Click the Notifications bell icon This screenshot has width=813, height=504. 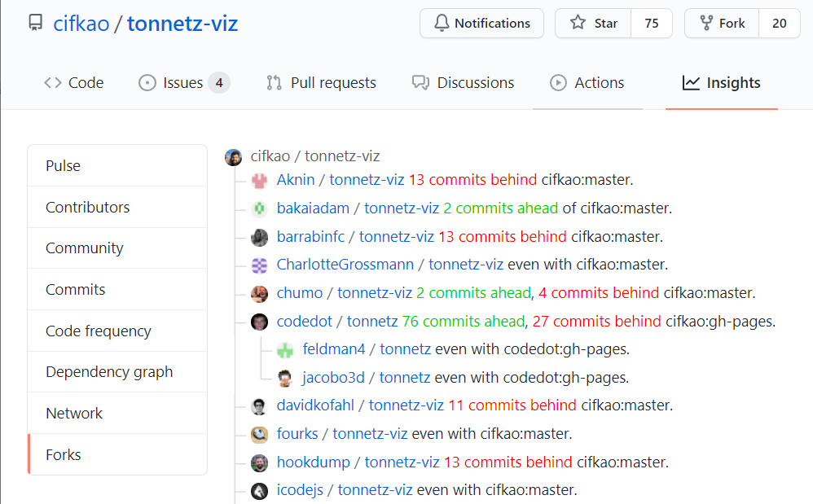click(442, 23)
